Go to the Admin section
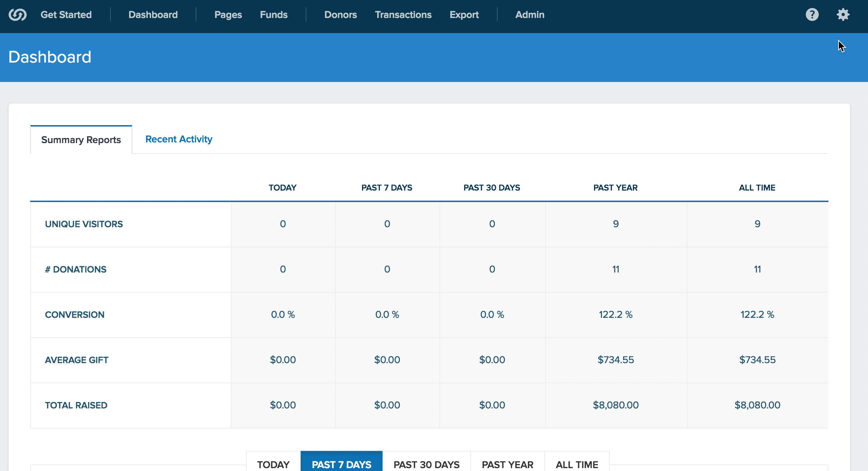868x471 pixels. (530, 15)
